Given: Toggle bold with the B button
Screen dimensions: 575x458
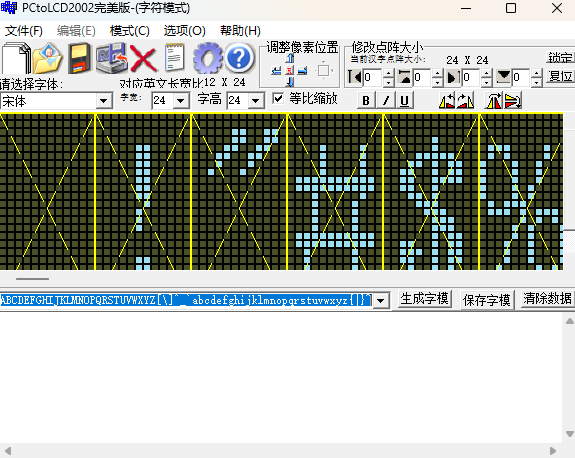Looking at the screenshot, I should (366, 100).
